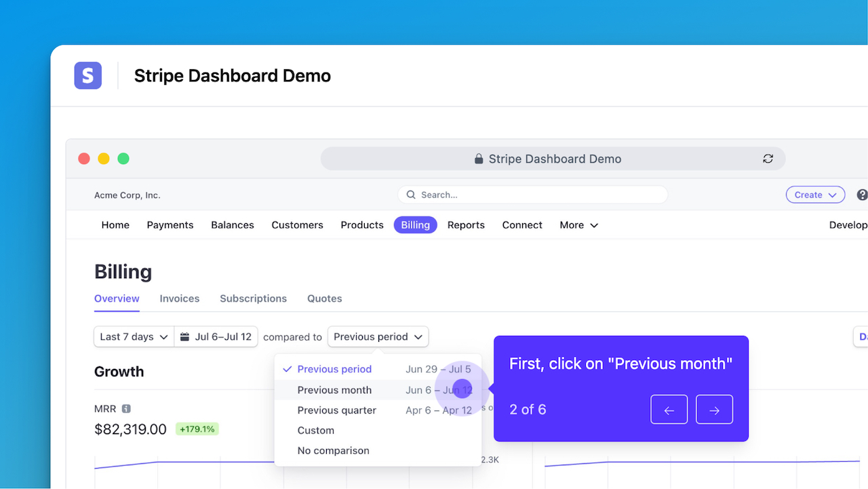Viewport: 868px width, 489px height.
Task: Click the Stripe "S" logo icon
Action: click(x=88, y=75)
